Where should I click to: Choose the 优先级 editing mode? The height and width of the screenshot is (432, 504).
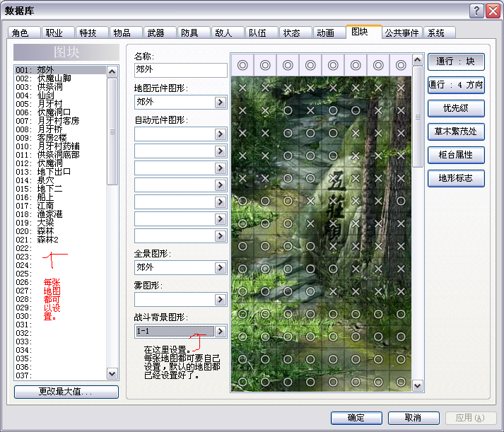coord(456,108)
